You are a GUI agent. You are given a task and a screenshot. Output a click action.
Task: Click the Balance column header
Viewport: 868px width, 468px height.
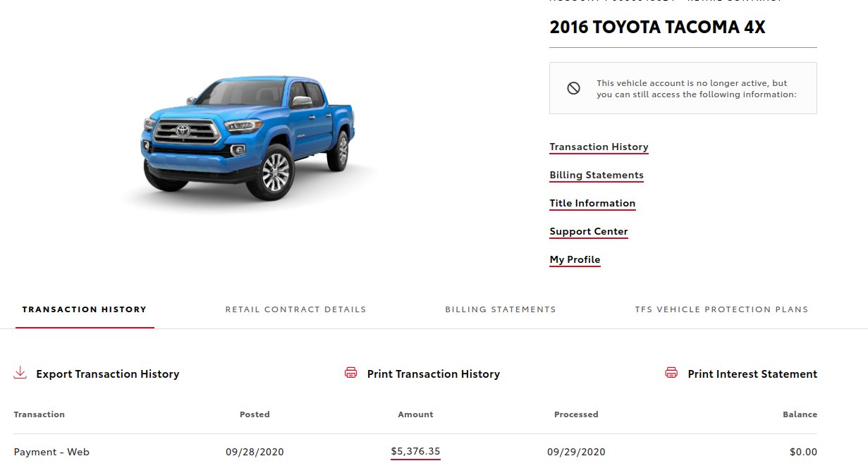coord(800,414)
